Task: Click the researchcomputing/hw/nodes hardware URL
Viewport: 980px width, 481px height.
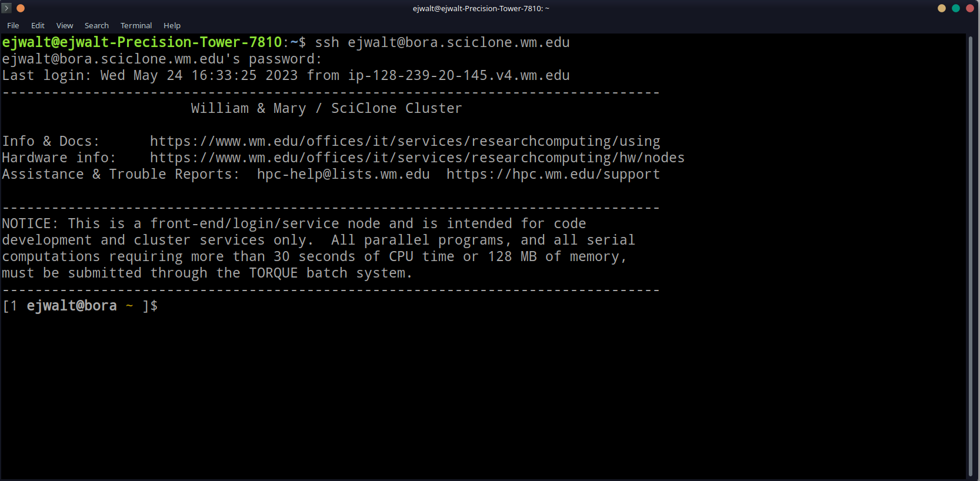Action: pos(417,158)
